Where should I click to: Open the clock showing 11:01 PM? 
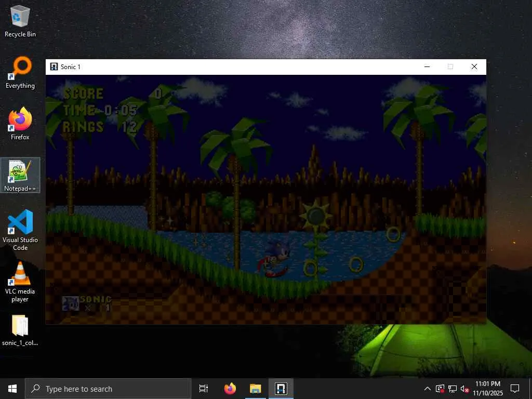click(487, 389)
